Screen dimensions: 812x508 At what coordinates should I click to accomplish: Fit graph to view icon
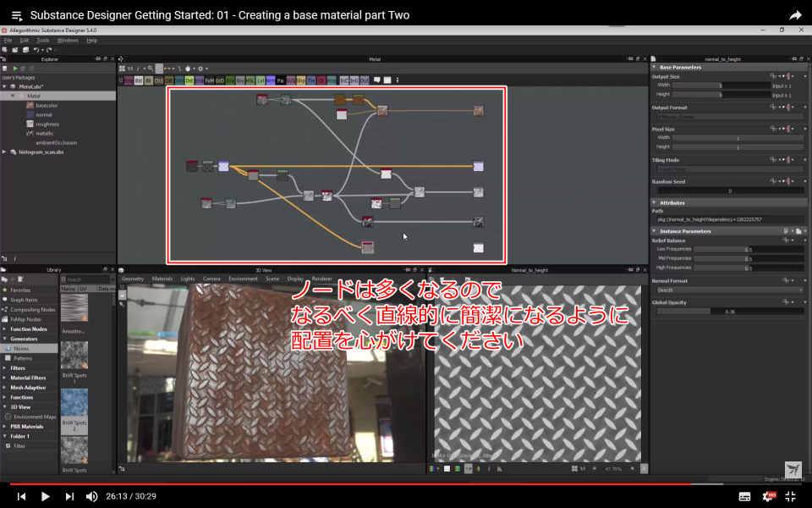(x=122, y=69)
